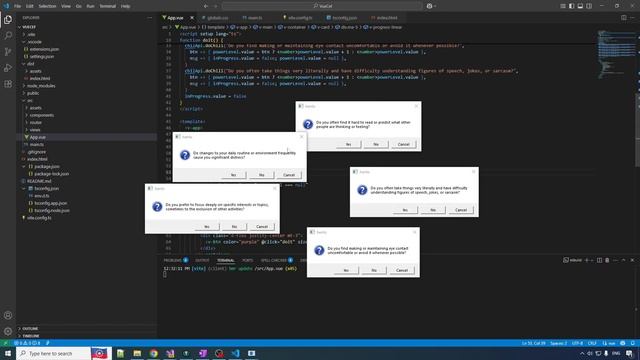Click the split editor icon
The width and height of the screenshot is (640, 360).
[624, 18]
